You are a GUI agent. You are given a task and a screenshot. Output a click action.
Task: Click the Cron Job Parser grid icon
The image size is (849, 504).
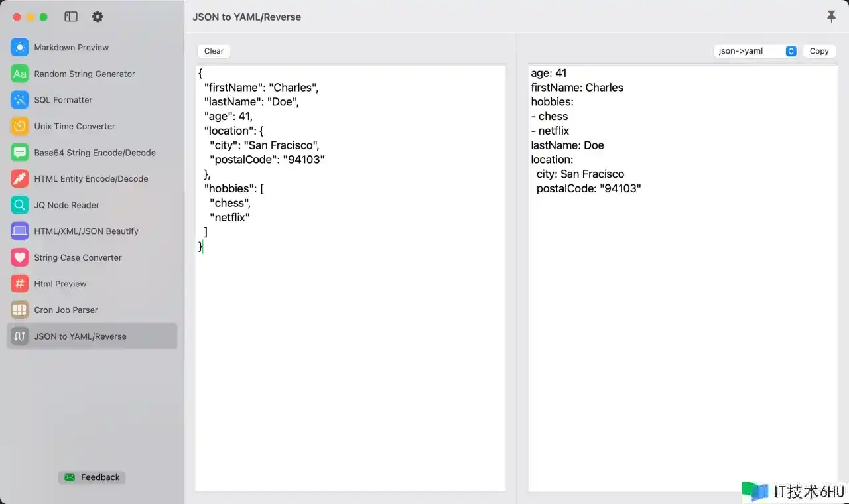(20, 310)
